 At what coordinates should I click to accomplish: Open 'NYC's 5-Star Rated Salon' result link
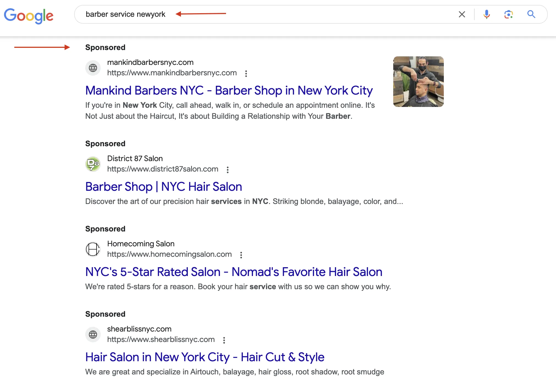pos(234,272)
